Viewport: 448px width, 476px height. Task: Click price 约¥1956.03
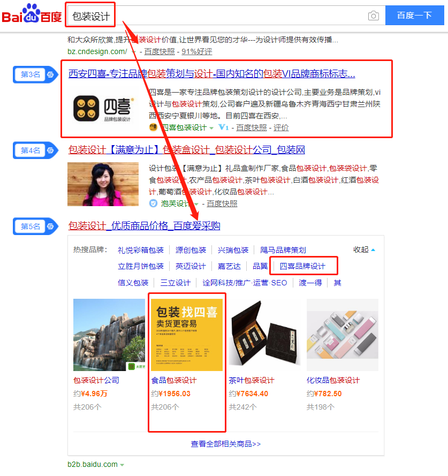171,394
